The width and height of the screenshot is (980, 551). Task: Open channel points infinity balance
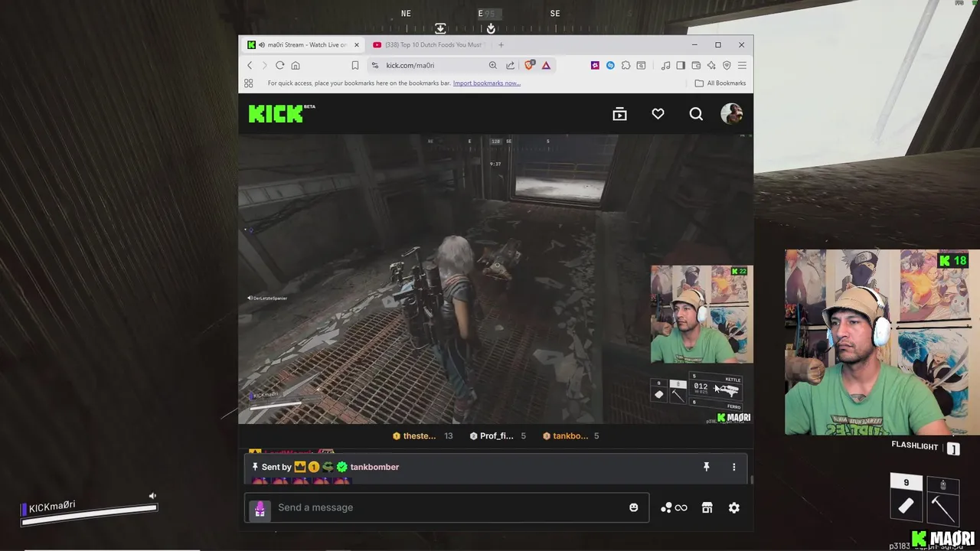tap(675, 507)
